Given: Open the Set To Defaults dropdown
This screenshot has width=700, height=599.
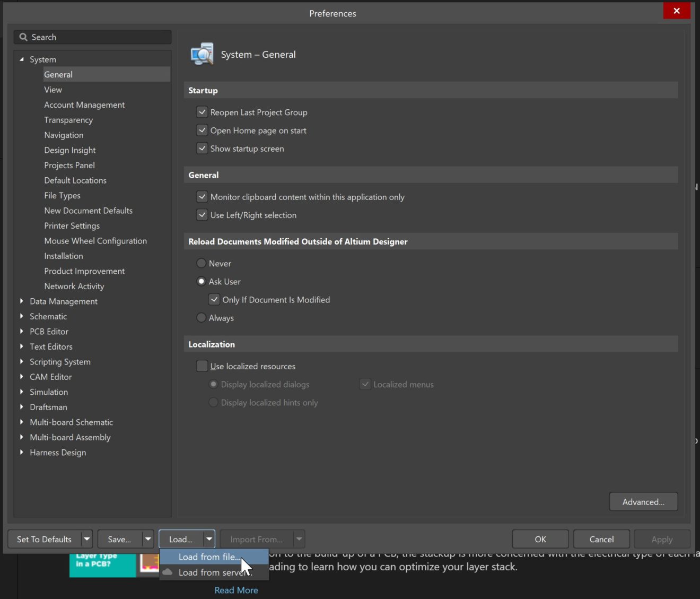Looking at the screenshot, I should click(x=86, y=539).
